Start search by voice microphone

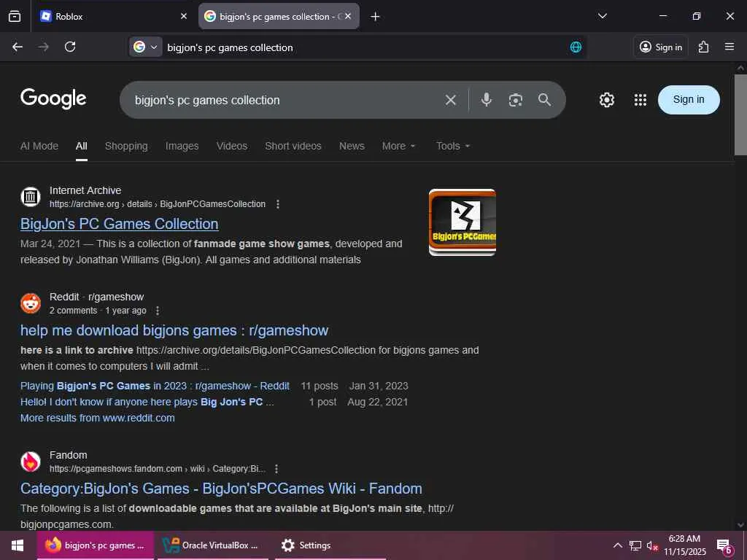(487, 99)
